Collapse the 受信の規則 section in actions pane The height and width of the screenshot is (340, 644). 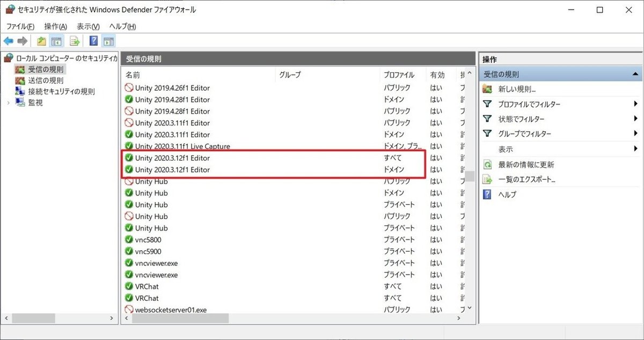coord(634,75)
